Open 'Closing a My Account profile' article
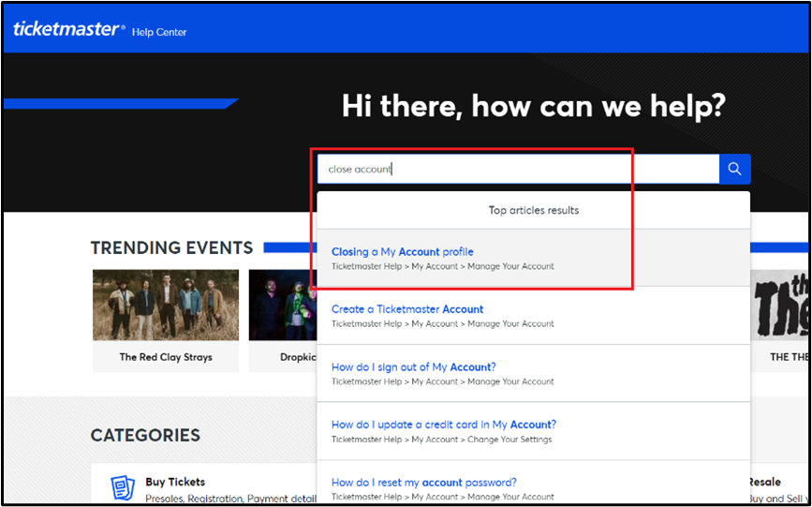Screen dimensions: 812x507 point(403,252)
